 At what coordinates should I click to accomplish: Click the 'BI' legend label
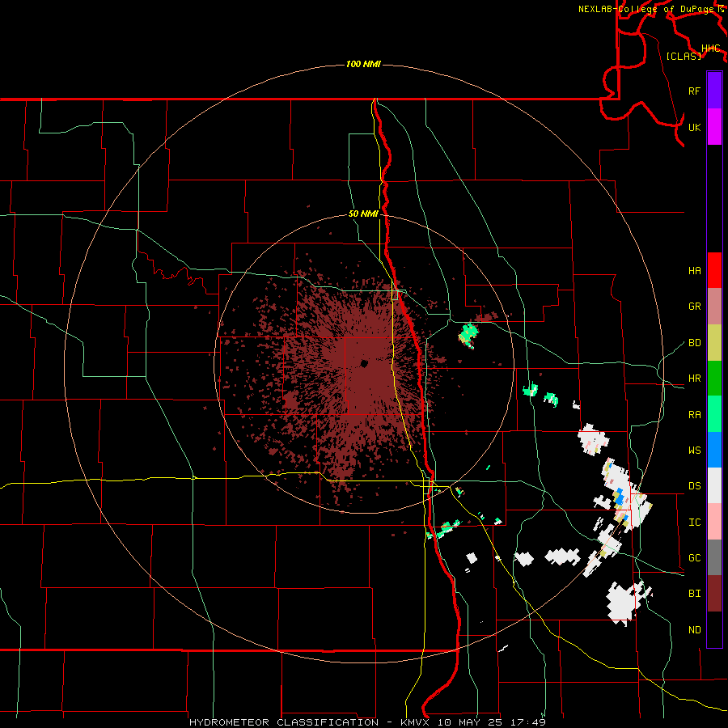(694, 594)
